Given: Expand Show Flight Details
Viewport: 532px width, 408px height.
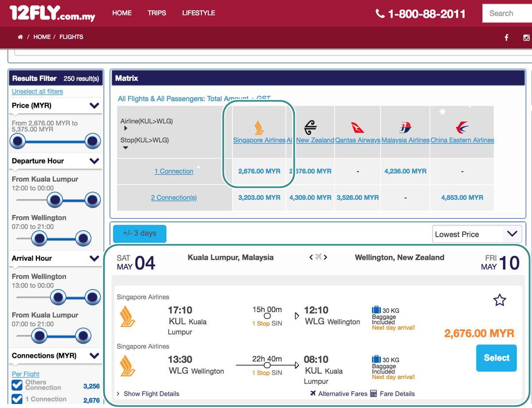Looking at the screenshot, I should click(x=148, y=393).
